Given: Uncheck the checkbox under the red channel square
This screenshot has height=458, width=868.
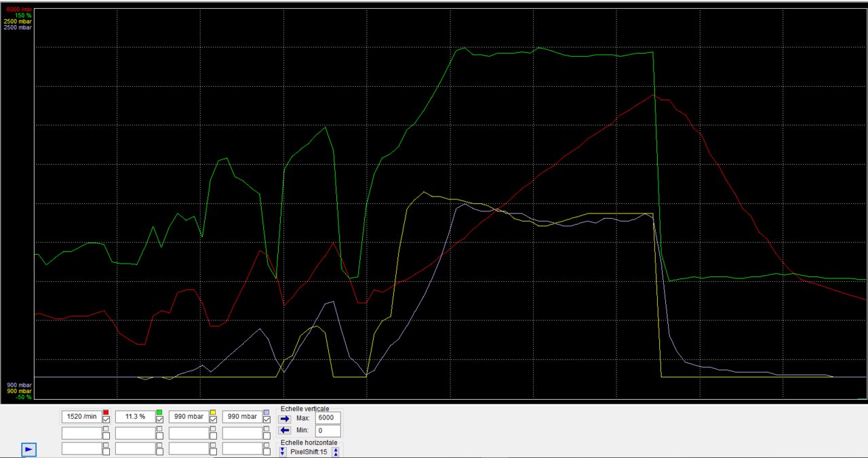Looking at the screenshot, I should [106, 420].
